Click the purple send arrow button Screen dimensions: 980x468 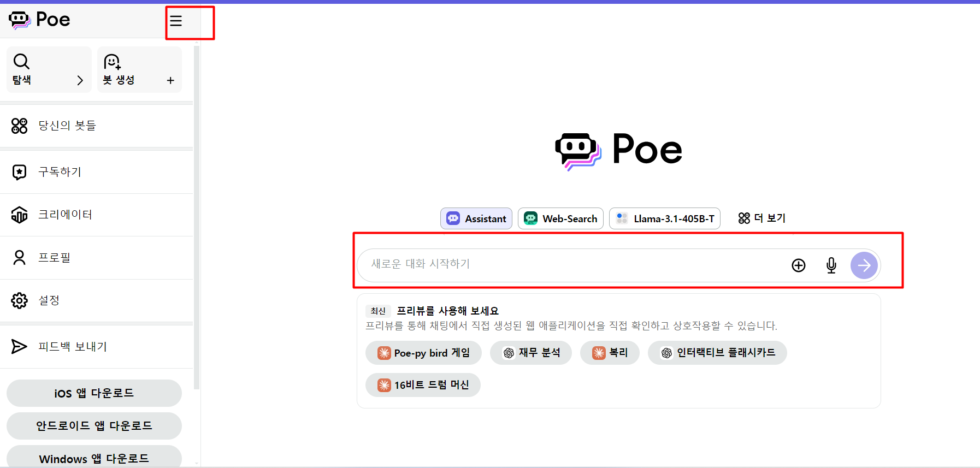coord(864,265)
